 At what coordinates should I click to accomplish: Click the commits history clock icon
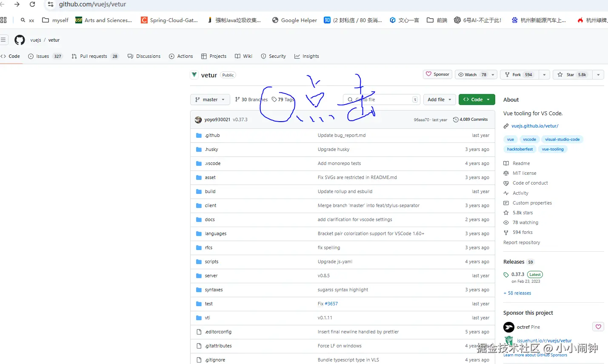tap(456, 119)
